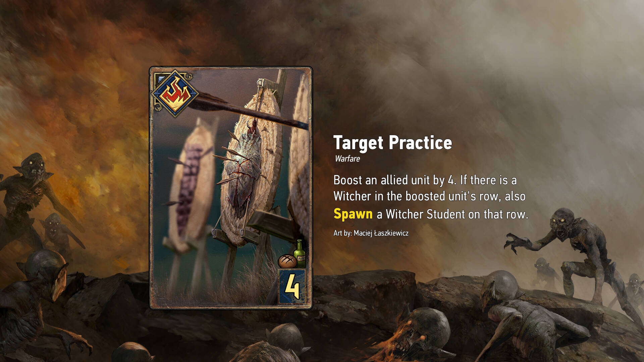The height and width of the screenshot is (362, 644).
Task: Click the blurred purple target on card
Action: click(191, 188)
